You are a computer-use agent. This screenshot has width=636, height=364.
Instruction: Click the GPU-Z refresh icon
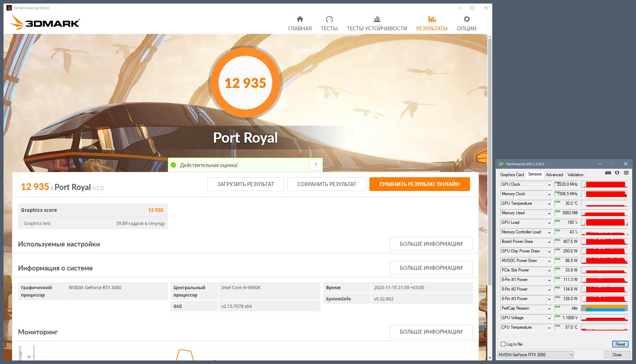pyautogui.click(x=617, y=173)
